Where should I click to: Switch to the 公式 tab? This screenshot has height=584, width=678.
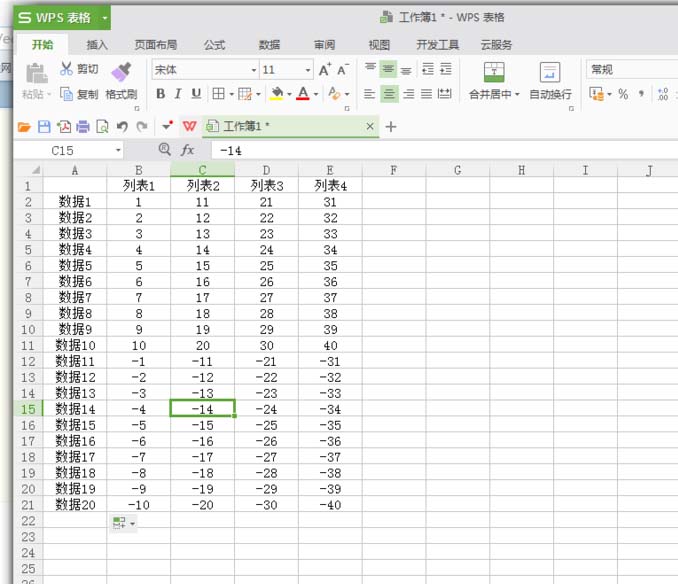point(214,45)
